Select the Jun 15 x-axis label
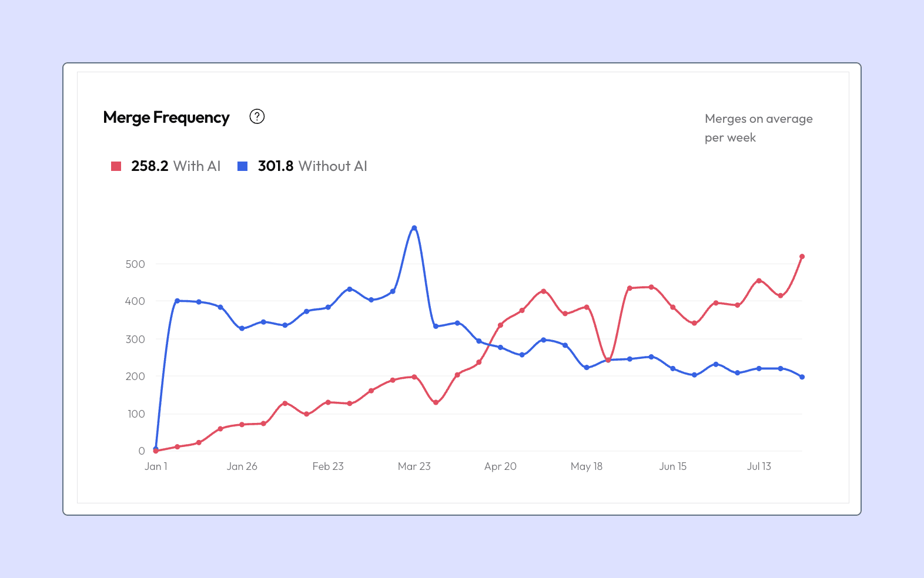 point(673,466)
